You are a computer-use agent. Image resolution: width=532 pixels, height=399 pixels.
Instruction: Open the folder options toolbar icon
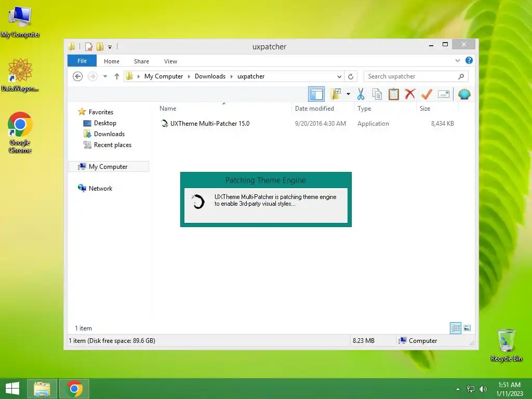tap(335, 94)
